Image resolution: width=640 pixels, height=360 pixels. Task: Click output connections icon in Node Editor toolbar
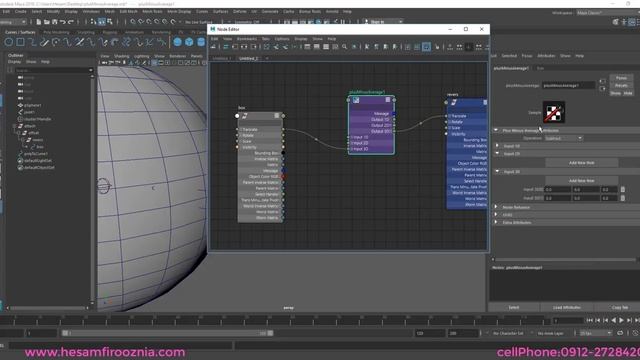pyautogui.click(x=253, y=47)
